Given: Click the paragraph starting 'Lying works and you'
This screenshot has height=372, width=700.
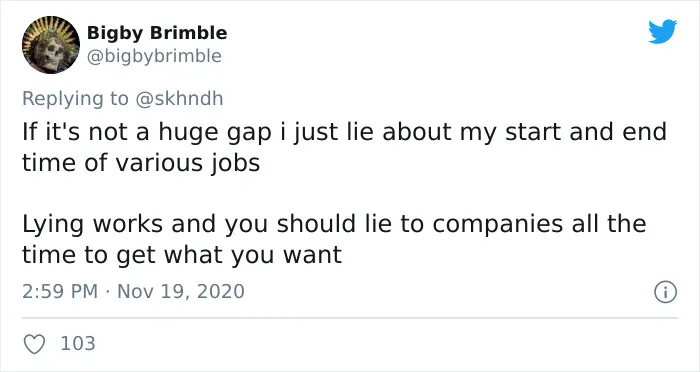Looking at the screenshot, I should click(334, 239).
